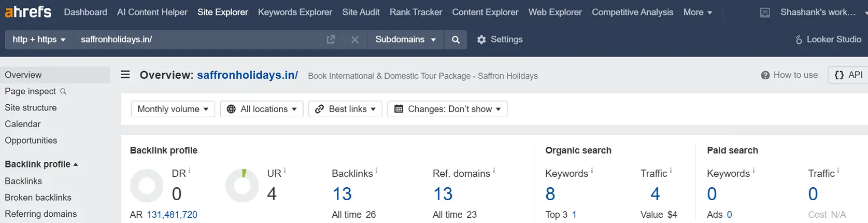The image size is (868, 223).
Task: Click the Ahrefs logo
Action: click(28, 11)
